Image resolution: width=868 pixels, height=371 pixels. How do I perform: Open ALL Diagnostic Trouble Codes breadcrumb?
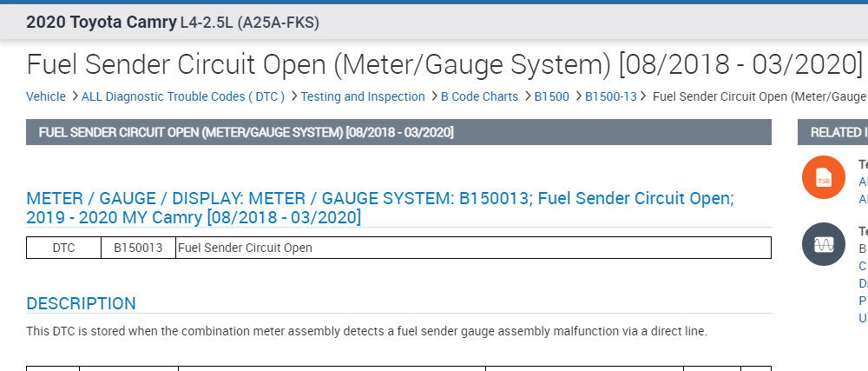182,96
